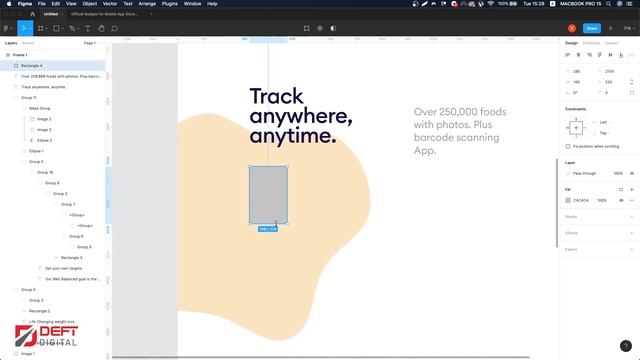Click the align top icon
640x360 pixels.
(600, 55)
